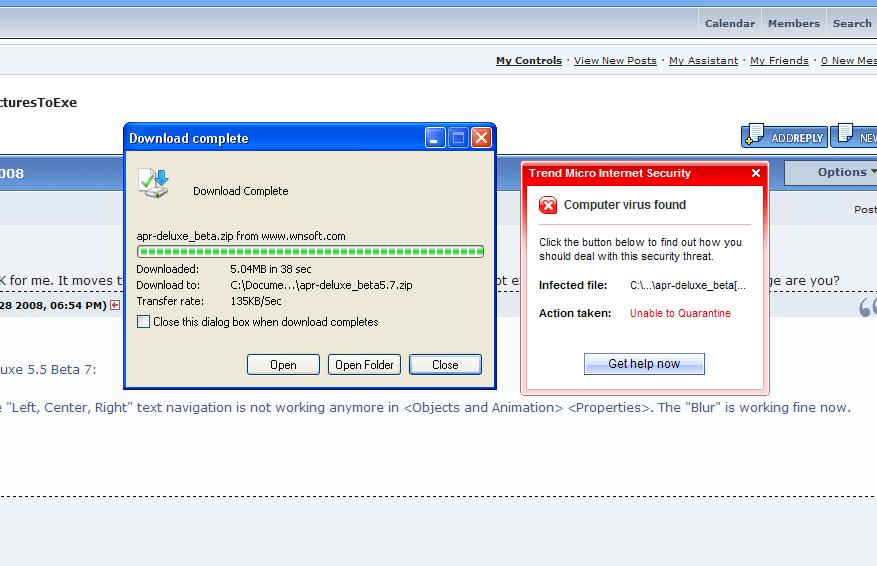The width and height of the screenshot is (877, 566).
Task: Click Get help now in Trend Micro alert
Action: tap(644, 364)
